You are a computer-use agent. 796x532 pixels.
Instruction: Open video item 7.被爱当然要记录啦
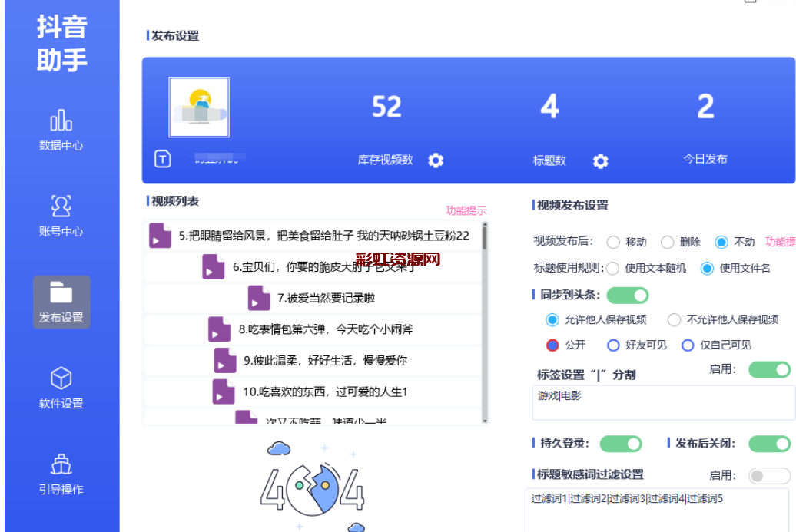point(326,298)
